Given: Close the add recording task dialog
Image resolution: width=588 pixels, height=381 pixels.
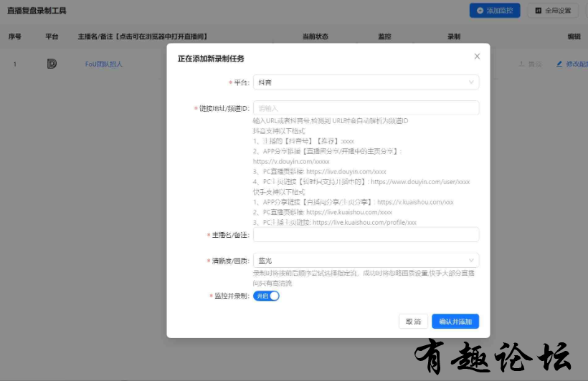Looking at the screenshot, I should coord(477,56).
